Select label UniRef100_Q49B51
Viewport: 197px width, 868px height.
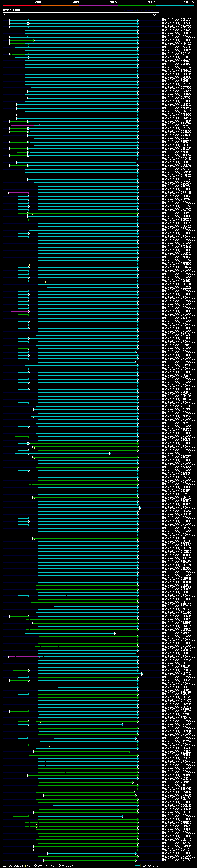click(177, 440)
